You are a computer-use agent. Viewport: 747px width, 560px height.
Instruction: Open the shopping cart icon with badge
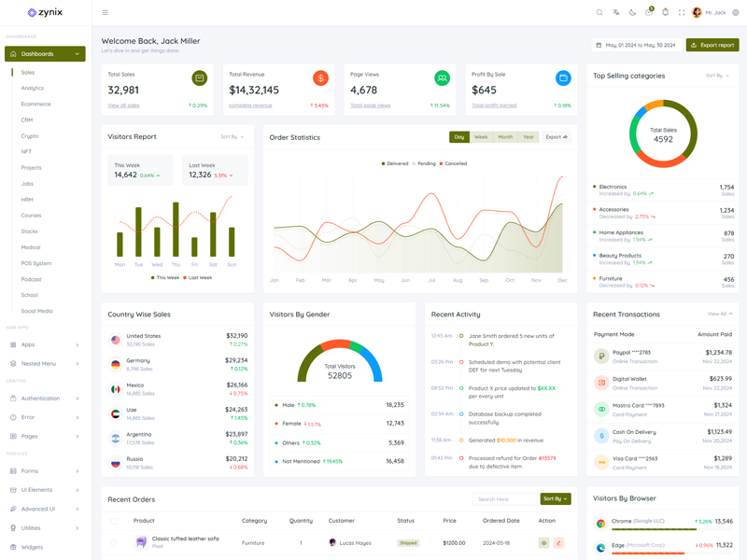tap(649, 12)
